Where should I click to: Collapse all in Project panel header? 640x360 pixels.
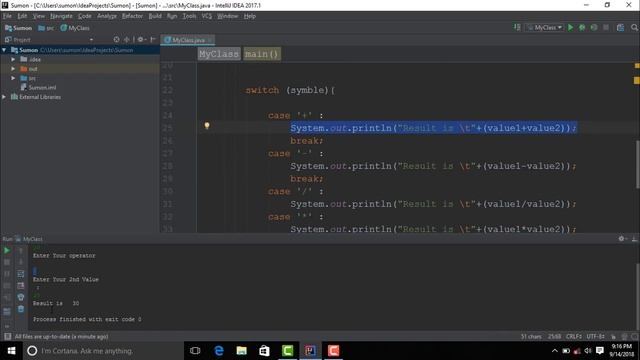127,40
